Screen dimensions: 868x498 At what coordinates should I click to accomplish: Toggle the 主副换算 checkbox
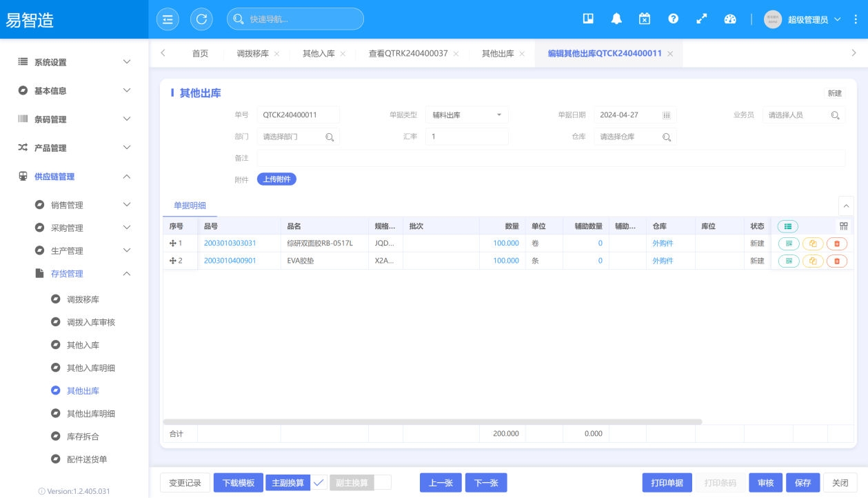point(319,483)
